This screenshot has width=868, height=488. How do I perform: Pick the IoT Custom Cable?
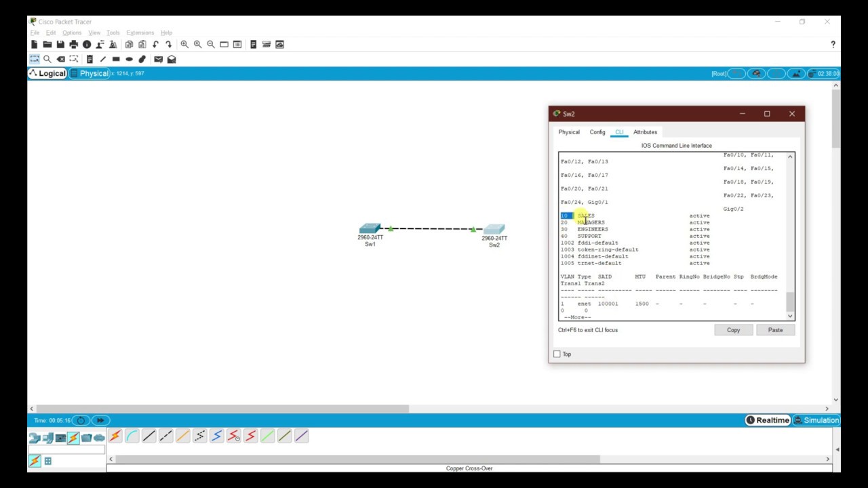(285, 436)
